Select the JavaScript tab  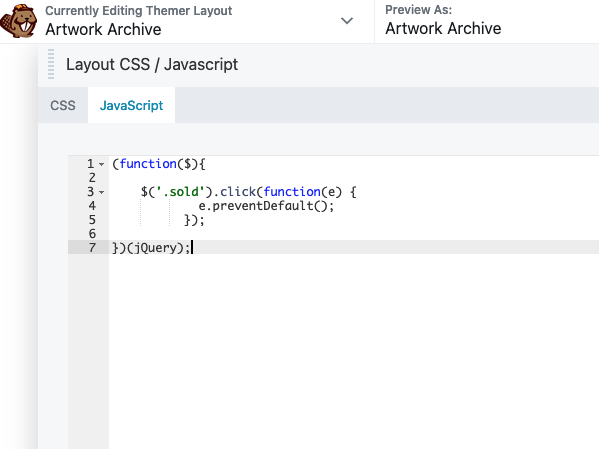(x=131, y=105)
